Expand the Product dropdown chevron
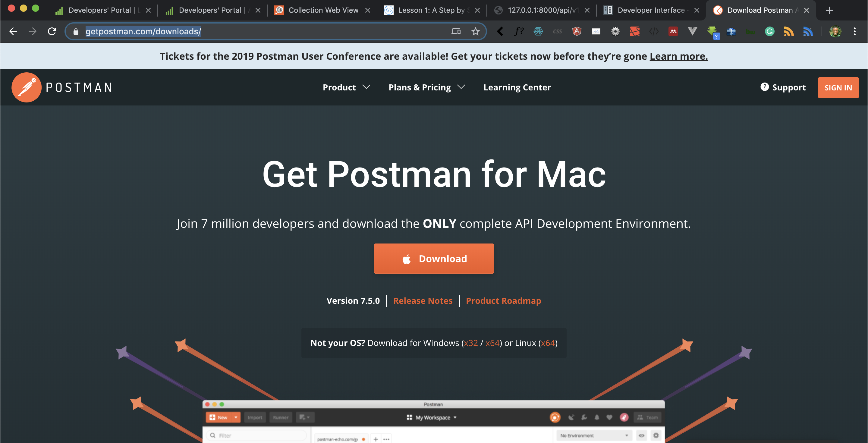 point(366,87)
